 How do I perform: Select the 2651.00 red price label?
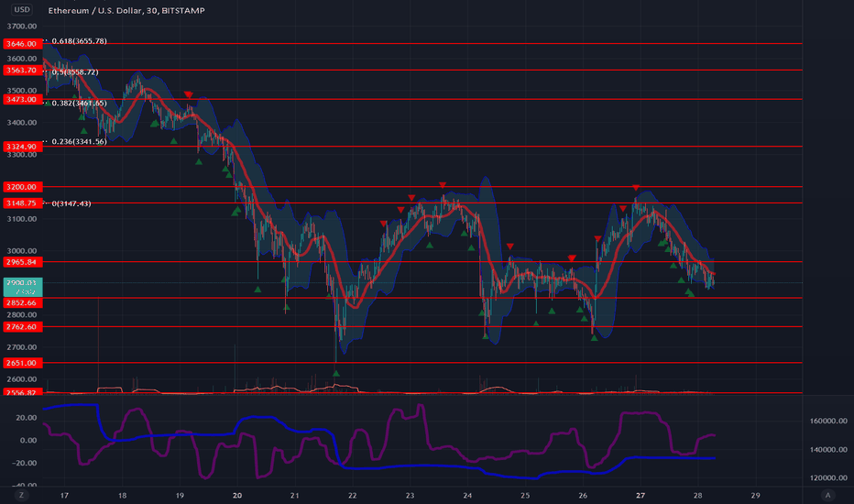[x=22, y=363]
